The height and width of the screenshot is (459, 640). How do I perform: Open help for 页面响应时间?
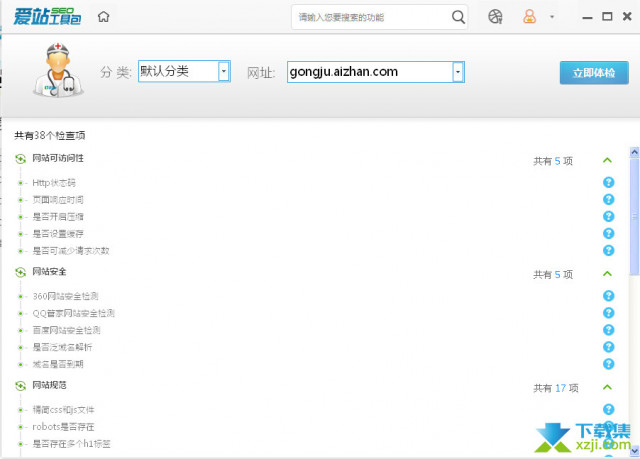[x=608, y=200]
